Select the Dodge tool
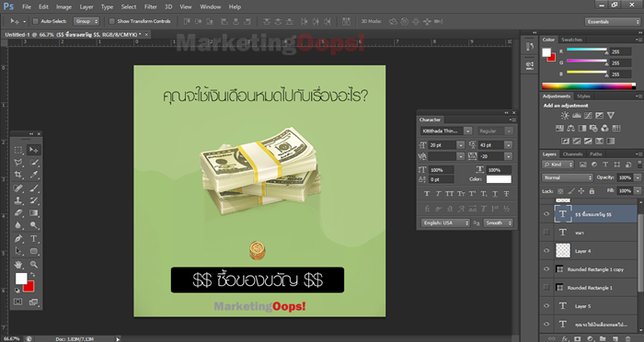Screen dimensions: 644x342 34,225
